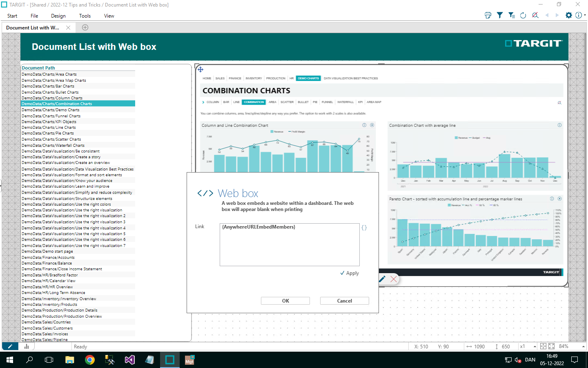The height and width of the screenshot is (368, 588).
Task: Select DemoData/Production/Production Overview row
Action: pos(78,316)
